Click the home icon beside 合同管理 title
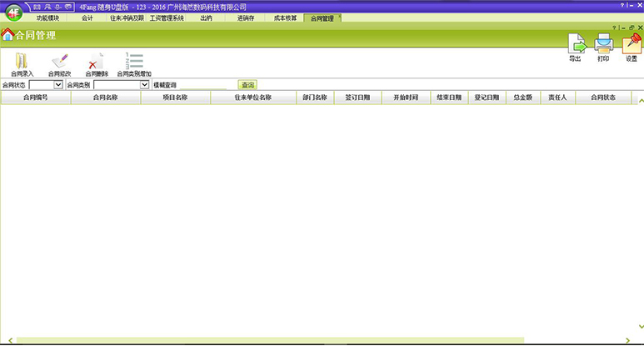644x346 pixels. (7, 35)
